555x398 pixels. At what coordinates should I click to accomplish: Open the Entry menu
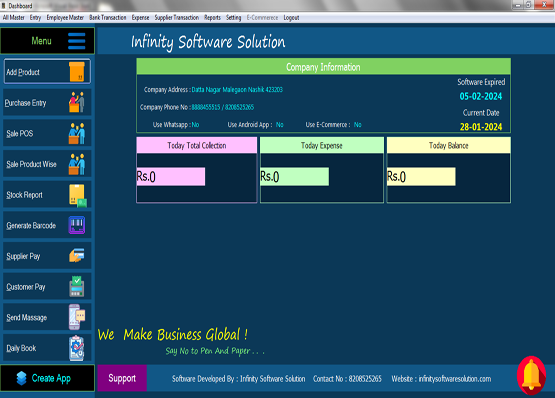[35, 17]
